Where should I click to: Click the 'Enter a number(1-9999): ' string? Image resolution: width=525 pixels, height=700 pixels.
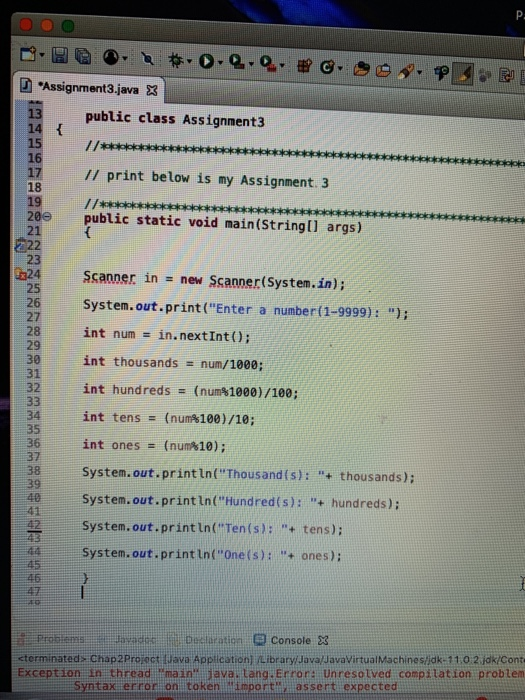[x=304, y=311]
